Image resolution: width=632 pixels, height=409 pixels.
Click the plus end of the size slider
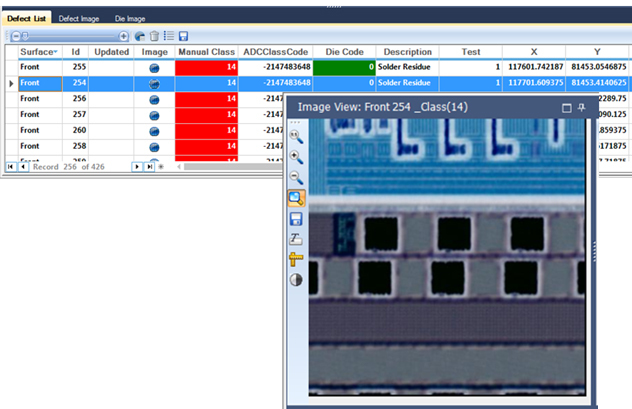click(124, 35)
